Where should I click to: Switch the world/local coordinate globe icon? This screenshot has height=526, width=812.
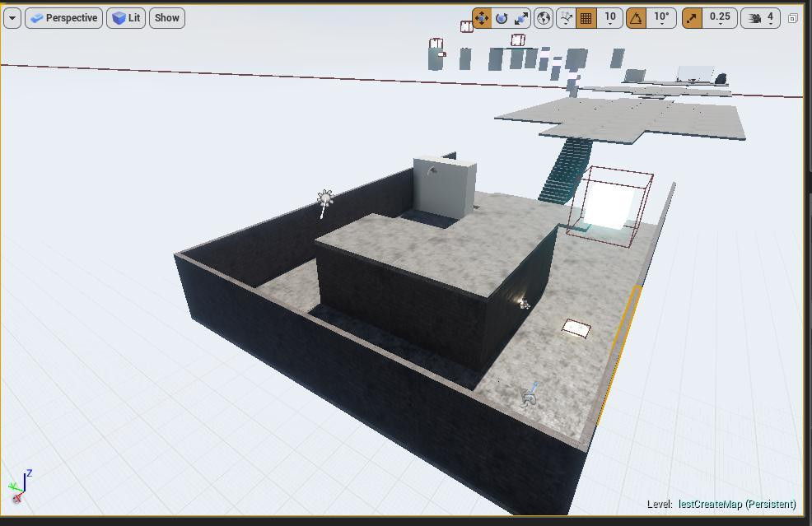click(x=544, y=18)
